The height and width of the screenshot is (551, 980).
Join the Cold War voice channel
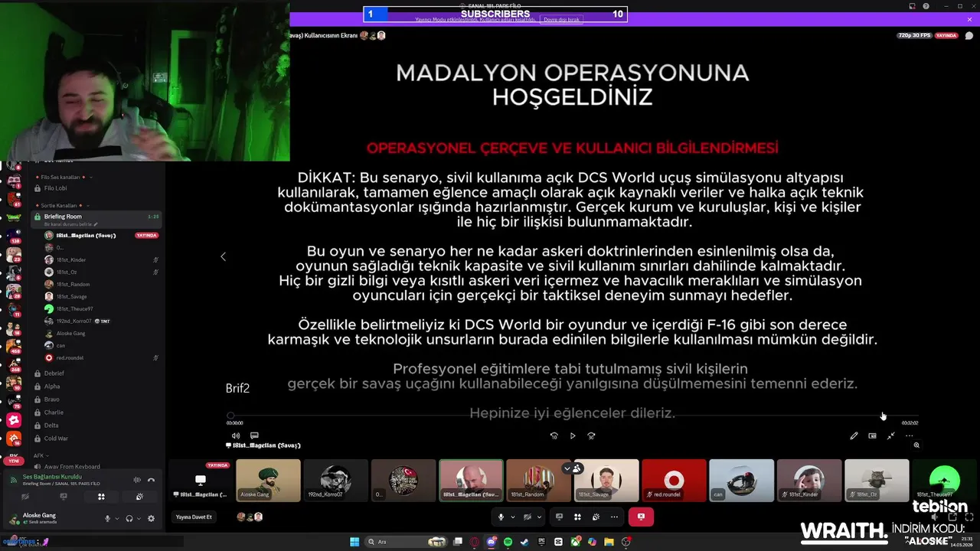(96, 439)
